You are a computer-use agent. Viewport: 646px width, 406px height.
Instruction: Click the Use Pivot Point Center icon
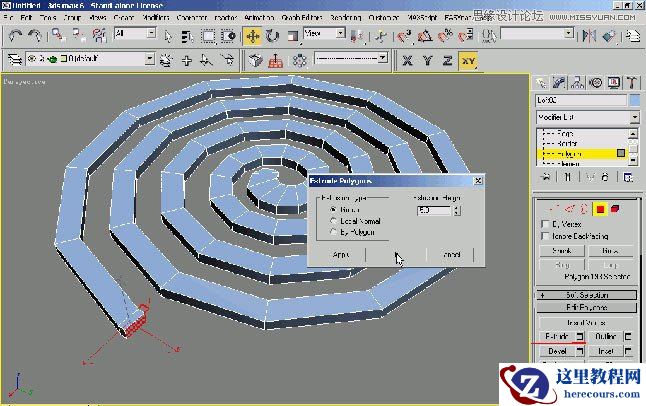(x=356, y=36)
